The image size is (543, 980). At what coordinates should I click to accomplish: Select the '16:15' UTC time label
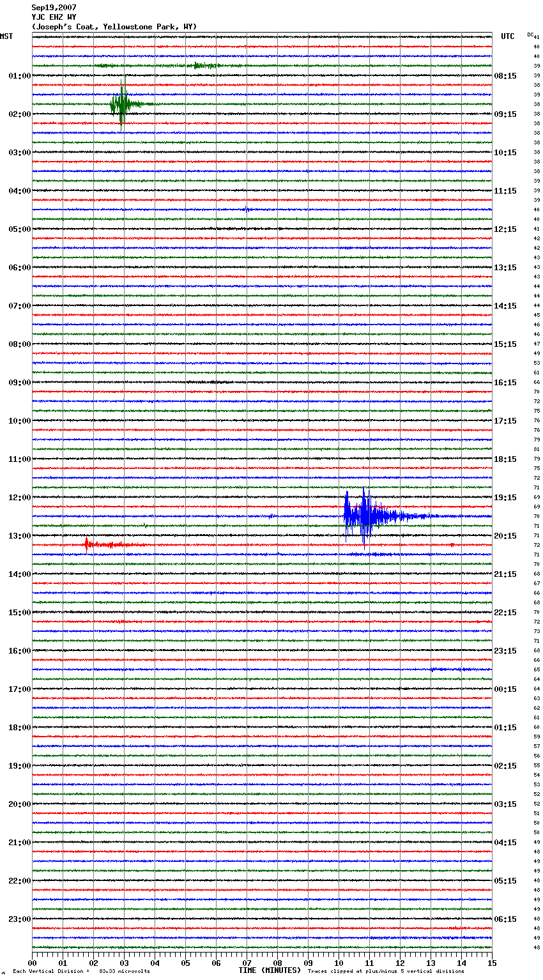505,383
